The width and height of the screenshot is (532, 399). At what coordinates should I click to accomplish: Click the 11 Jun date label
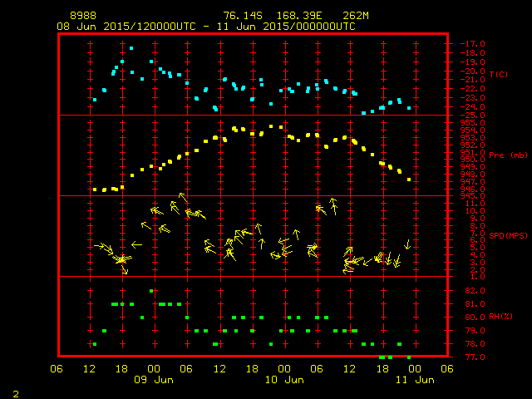click(x=415, y=380)
